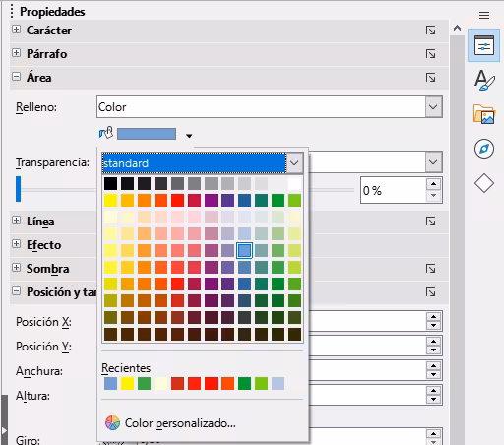Open the fill color arrow dropdown
This screenshot has width=504, height=445.
click(x=189, y=136)
